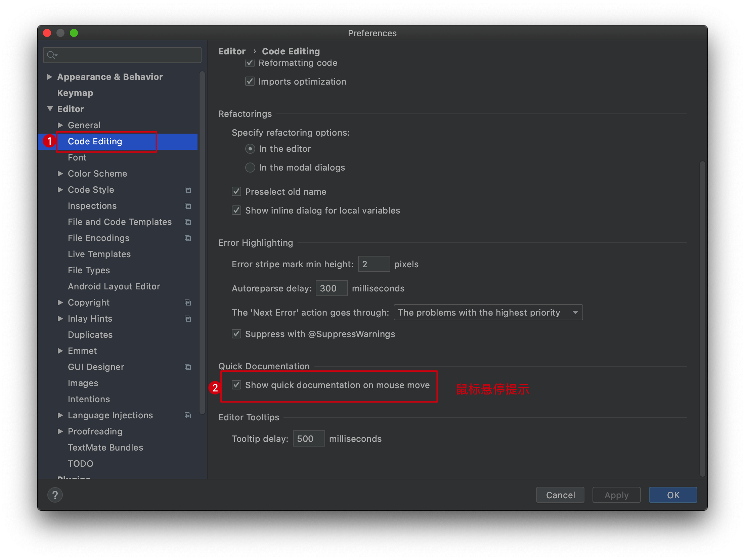The height and width of the screenshot is (560, 745).
Task: Select 'In the editor' radio button
Action: pyautogui.click(x=250, y=149)
